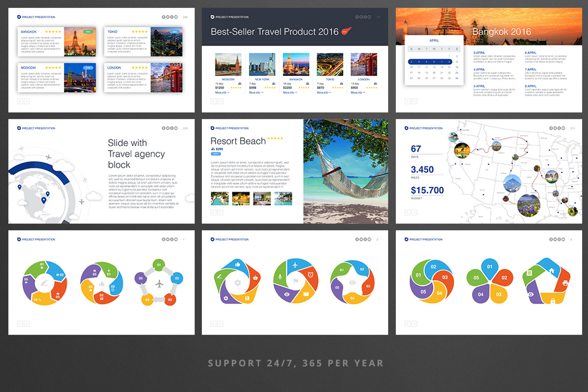588x392 pixels.
Task: Click the clapperboard icon on yellow circle segment
Action: [307, 294]
